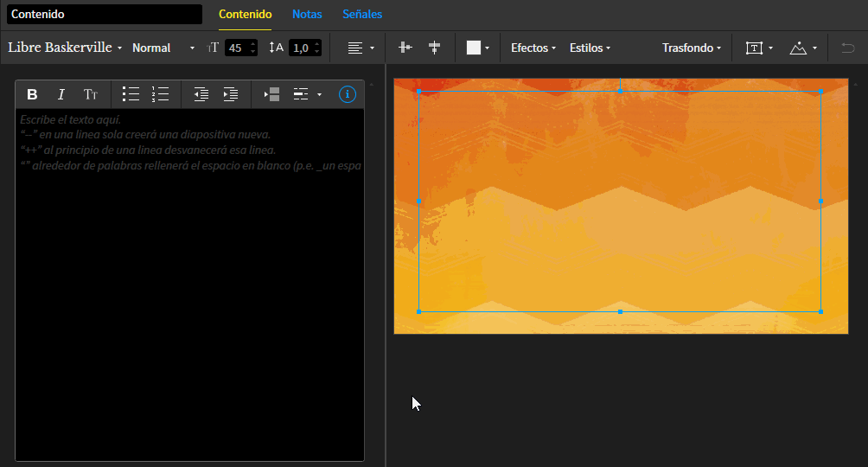
Task: Open the text color dropdown arrow
Action: coord(487,48)
